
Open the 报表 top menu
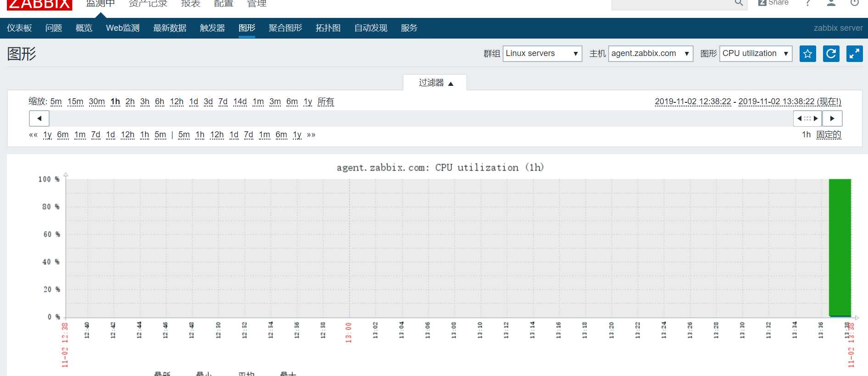point(190,4)
